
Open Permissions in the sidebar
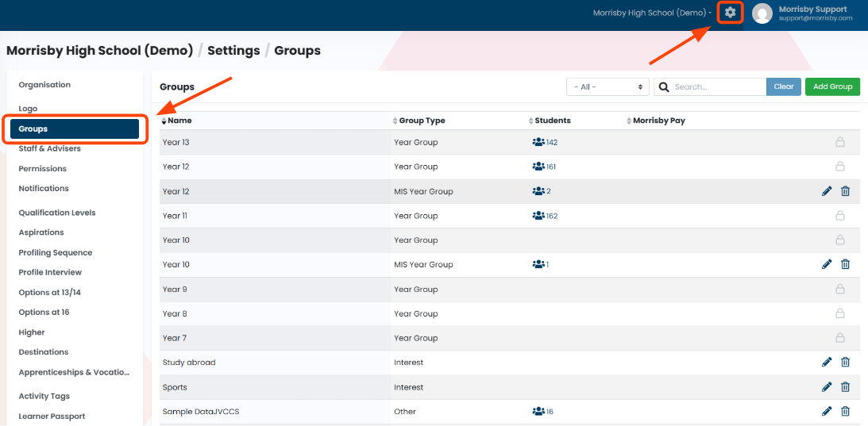[43, 168]
